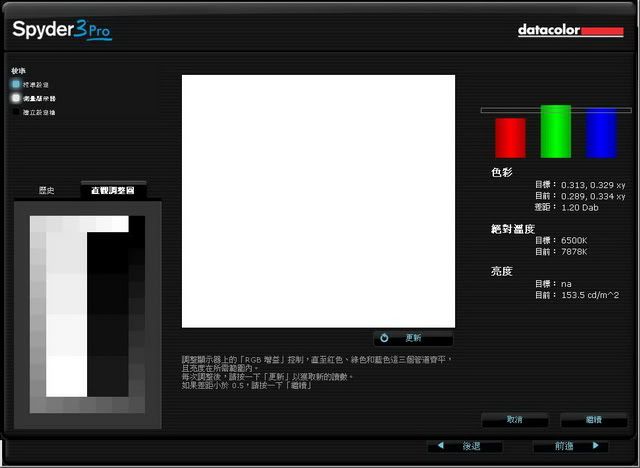Click the 絕對溫度 heading
The image size is (640, 468).
coord(513,229)
